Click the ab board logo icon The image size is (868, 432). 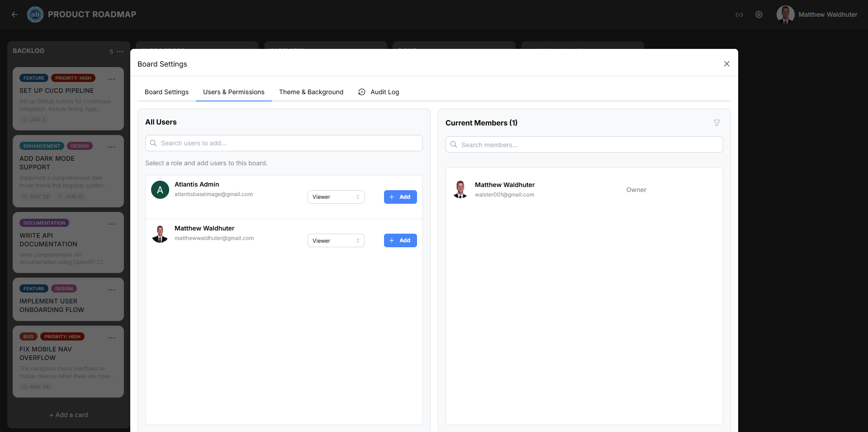(x=35, y=14)
